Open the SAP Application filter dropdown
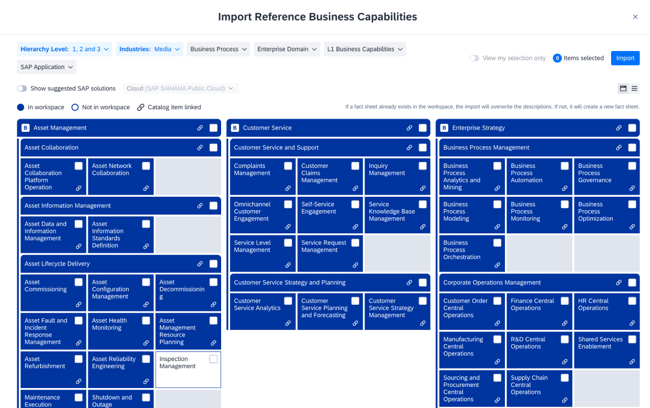The width and height of the screenshot is (650, 408). click(47, 67)
